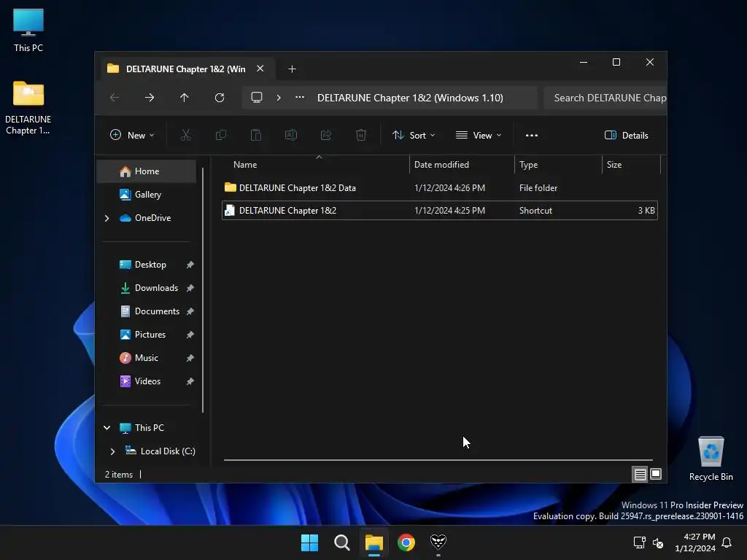
Task: Open the Windows Start menu
Action: point(309,542)
